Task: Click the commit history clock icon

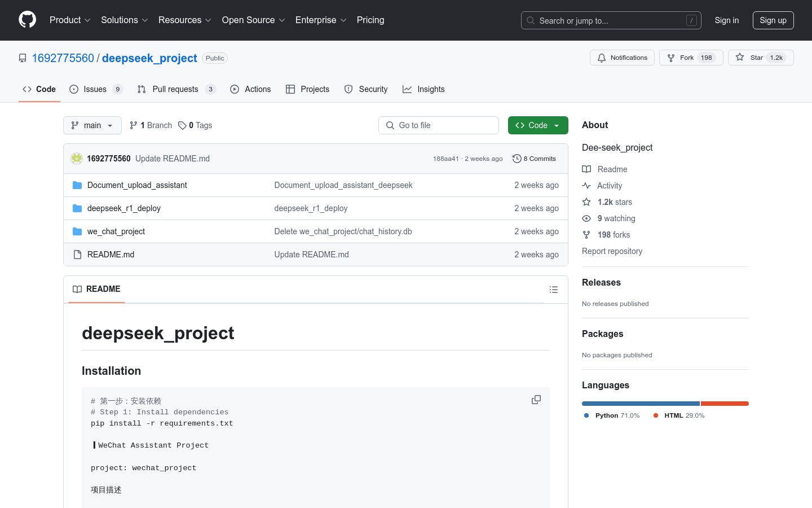Action: [x=517, y=159]
